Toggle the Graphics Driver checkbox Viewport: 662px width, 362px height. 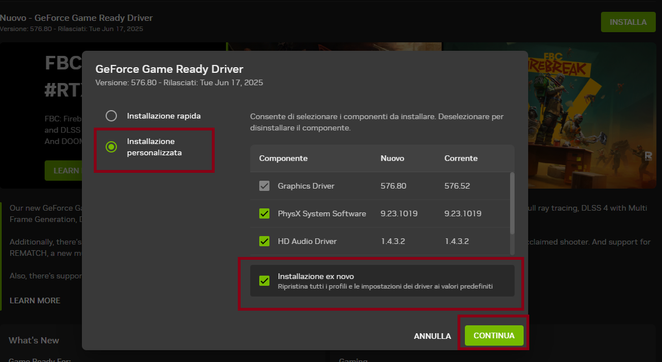(x=264, y=186)
